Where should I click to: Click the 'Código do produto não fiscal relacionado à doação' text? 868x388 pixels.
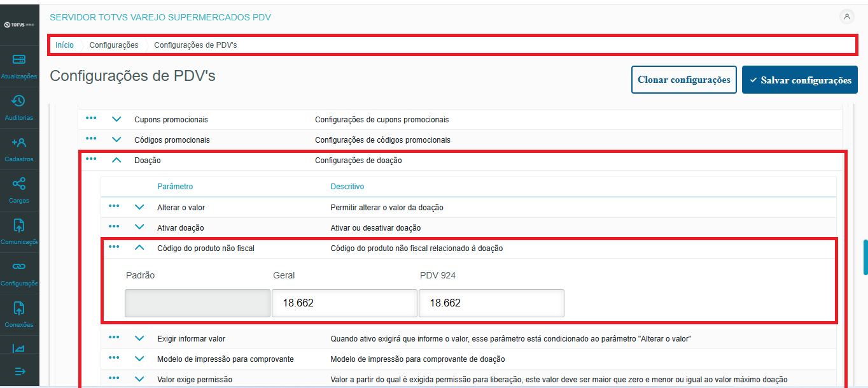click(x=417, y=248)
